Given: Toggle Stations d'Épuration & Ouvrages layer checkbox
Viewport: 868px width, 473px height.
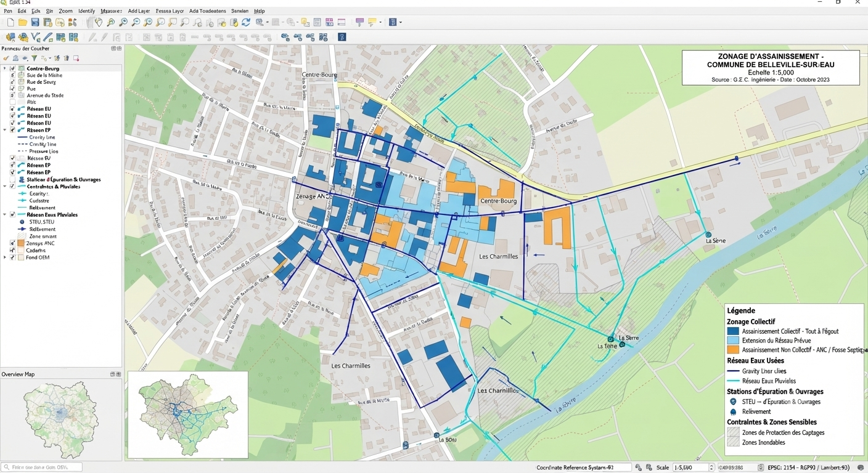Looking at the screenshot, I should (x=13, y=179).
